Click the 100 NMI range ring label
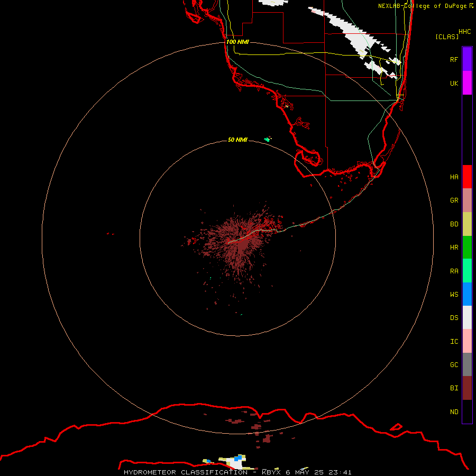 click(237, 42)
